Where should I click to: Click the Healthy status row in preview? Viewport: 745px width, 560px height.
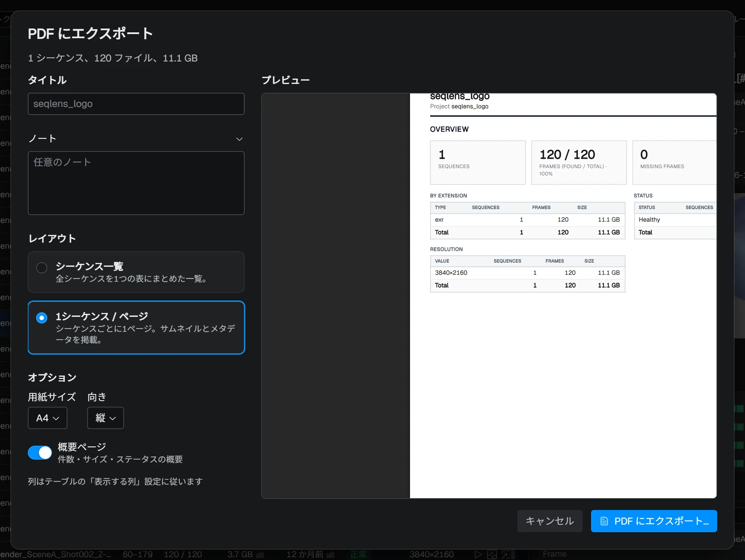click(x=675, y=220)
